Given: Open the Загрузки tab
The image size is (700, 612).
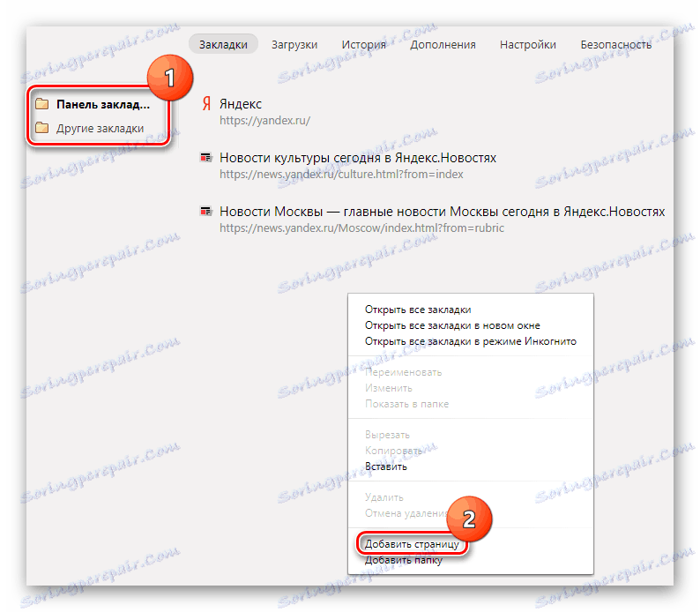Looking at the screenshot, I should (x=294, y=45).
